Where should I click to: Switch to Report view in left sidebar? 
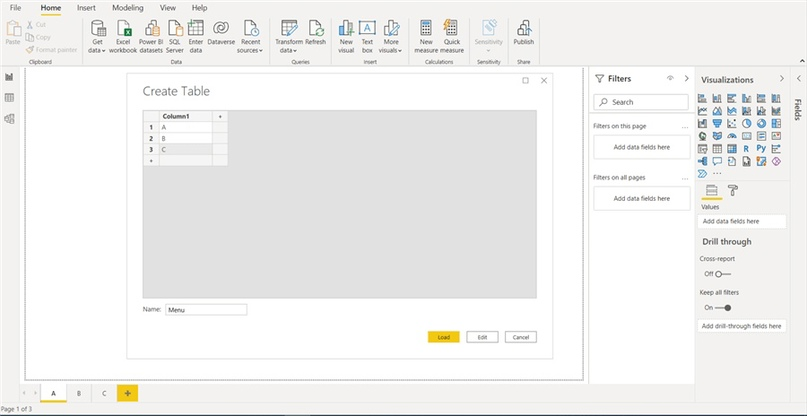tap(9, 77)
